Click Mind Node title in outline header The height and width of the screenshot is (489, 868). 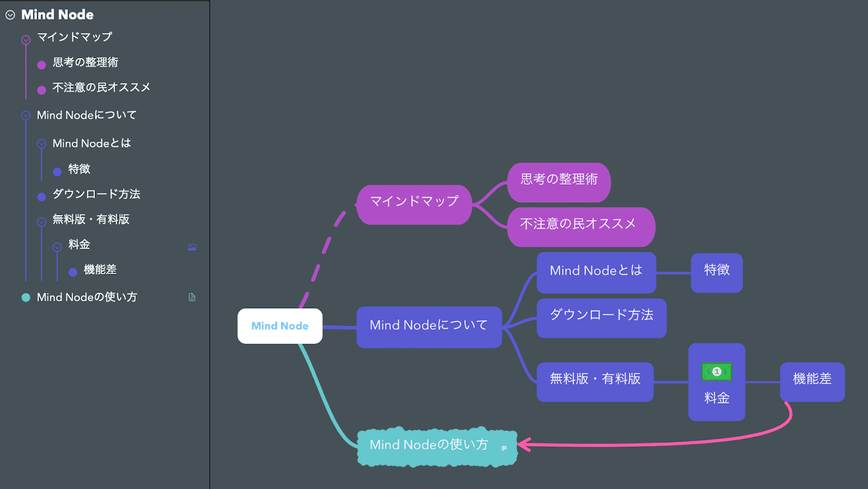click(x=58, y=15)
